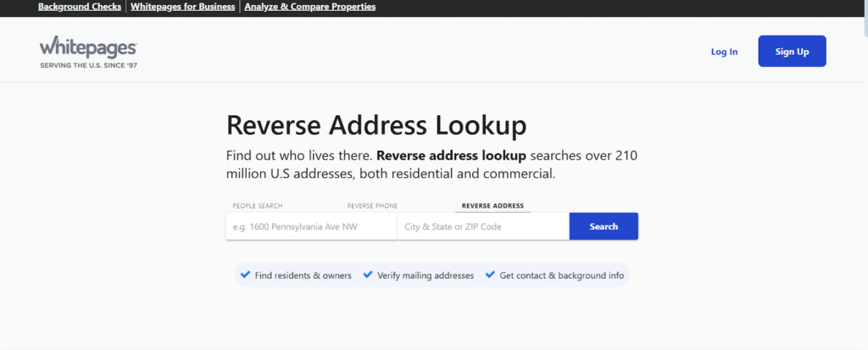This screenshot has height=350, width=868.
Task: Open the Background Checks link
Action: [x=80, y=7]
